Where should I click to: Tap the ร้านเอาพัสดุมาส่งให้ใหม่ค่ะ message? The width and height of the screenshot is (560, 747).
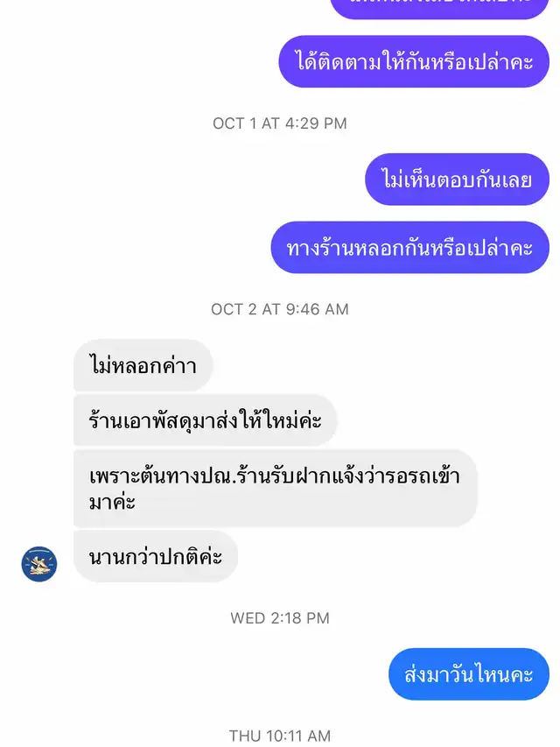pyautogui.click(x=206, y=420)
